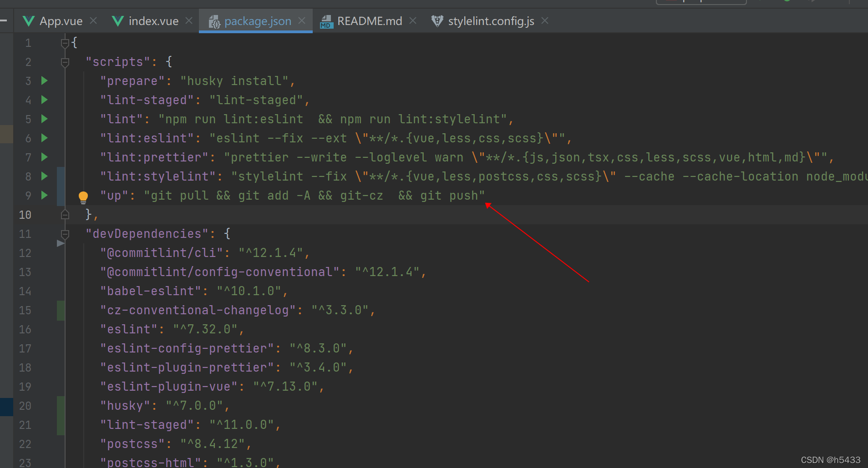This screenshot has height=468, width=868.
Task: Click the "^7.32.0" eslint version value
Action: (x=205, y=329)
